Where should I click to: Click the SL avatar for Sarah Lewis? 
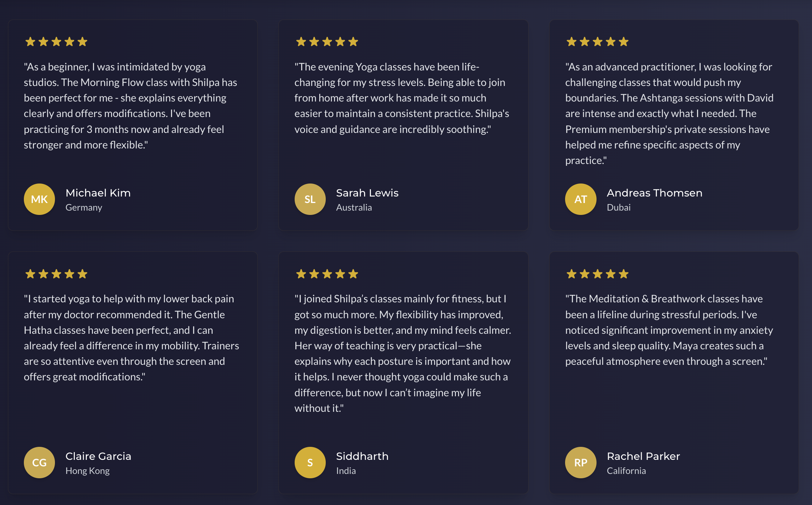[310, 199]
